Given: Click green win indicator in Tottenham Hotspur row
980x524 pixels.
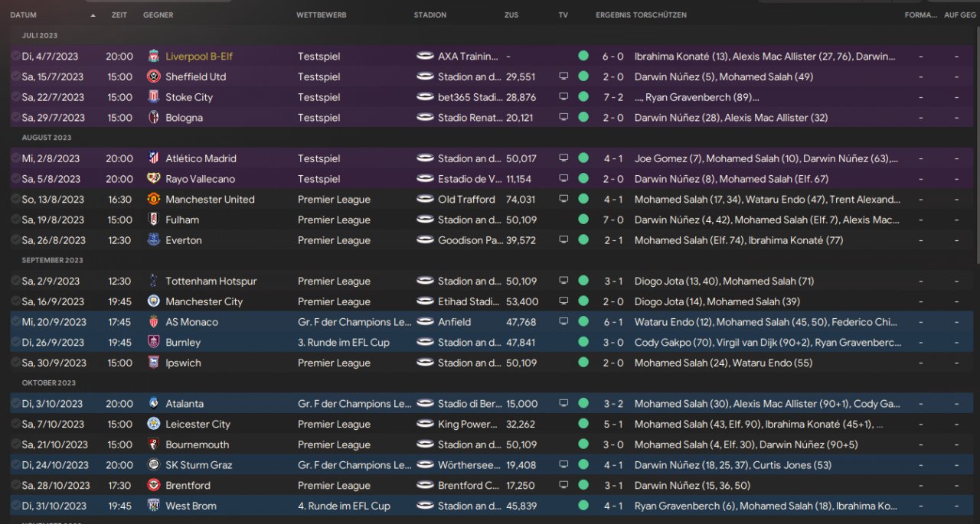Looking at the screenshot, I should pyautogui.click(x=583, y=281).
